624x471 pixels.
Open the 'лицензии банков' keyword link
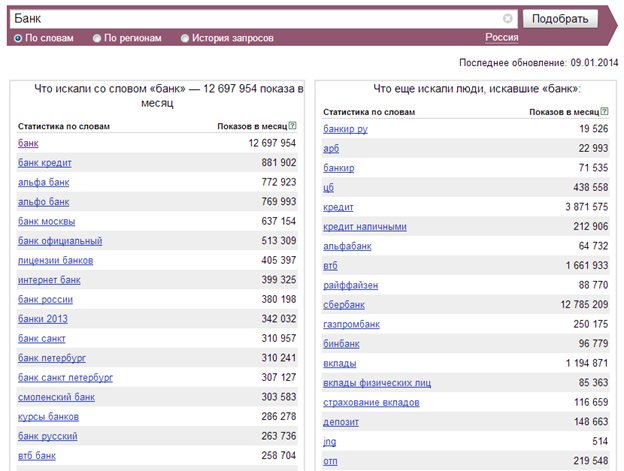click(x=55, y=260)
